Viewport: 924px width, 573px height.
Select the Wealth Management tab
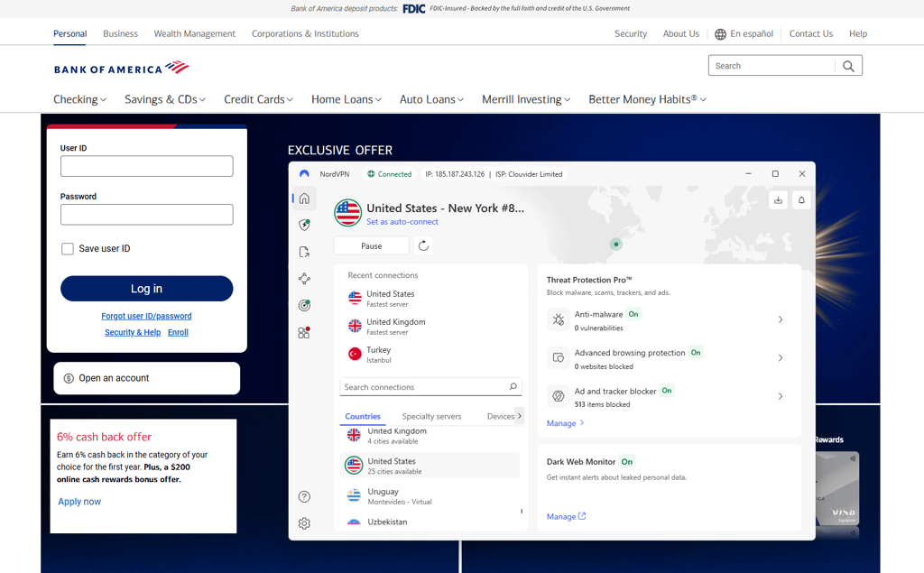coord(195,34)
